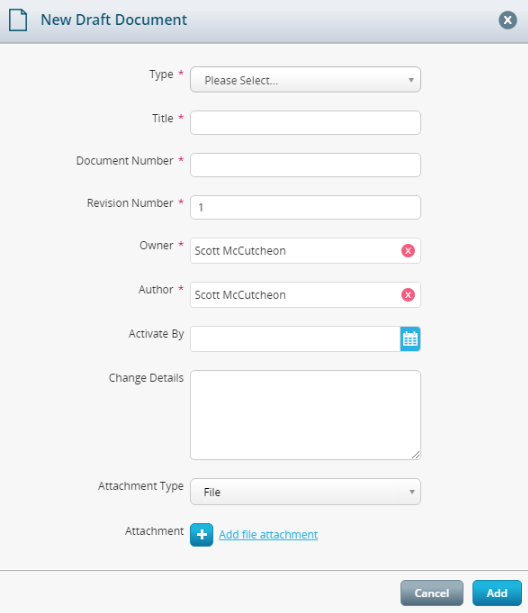Viewport: 528px width, 613px height.
Task: Close the New Draft Document dialog
Action: pos(507,20)
